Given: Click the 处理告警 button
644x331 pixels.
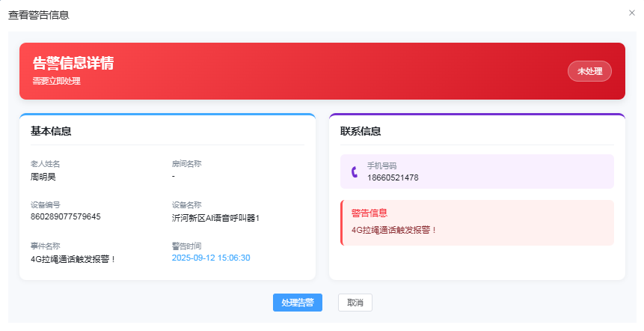Looking at the screenshot, I should [x=297, y=303].
